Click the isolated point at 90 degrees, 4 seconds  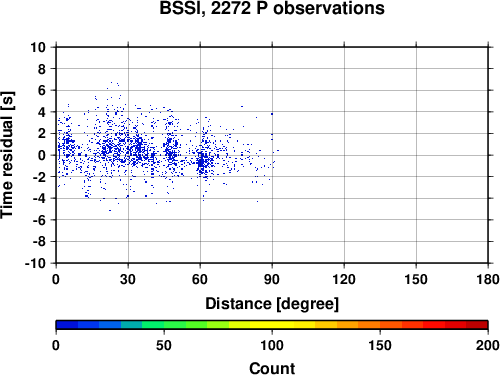(x=272, y=114)
